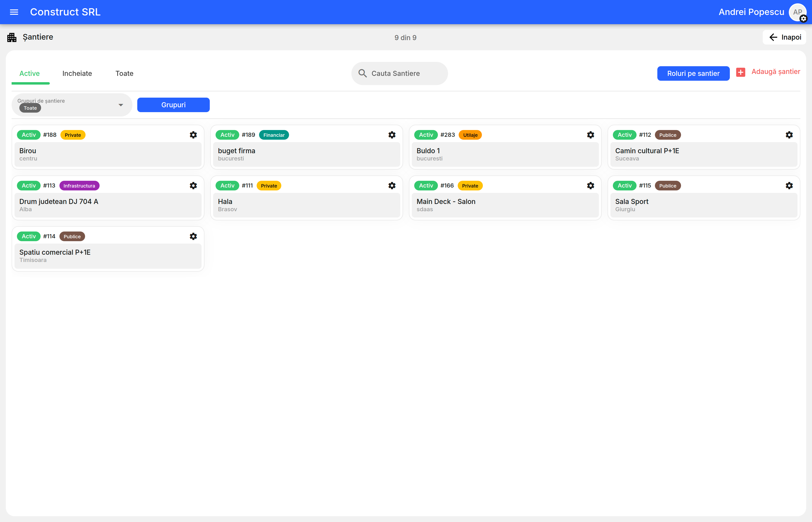Click the Adaugă șantier link
812x522 pixels.
[x=776, y=72]
